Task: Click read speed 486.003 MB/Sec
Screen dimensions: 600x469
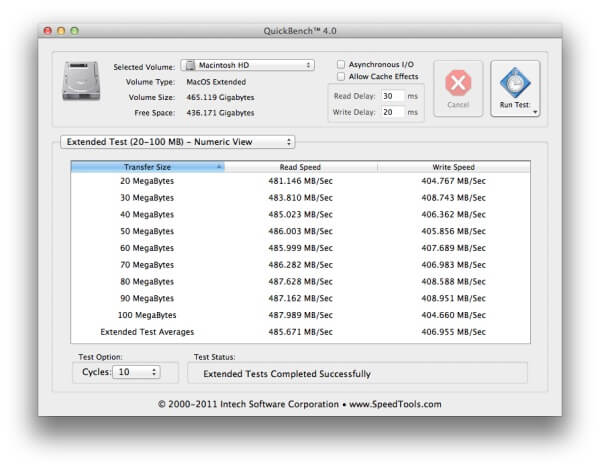Action: 300,231
